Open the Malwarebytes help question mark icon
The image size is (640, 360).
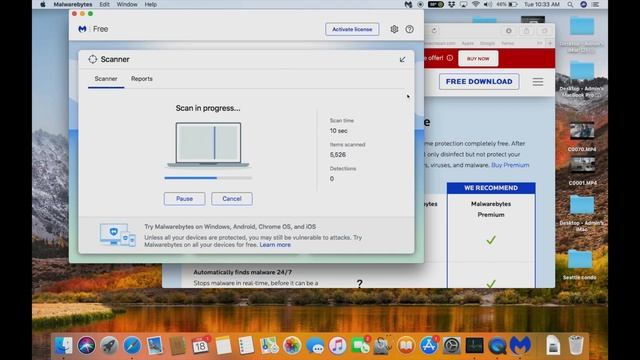(409, 29)
